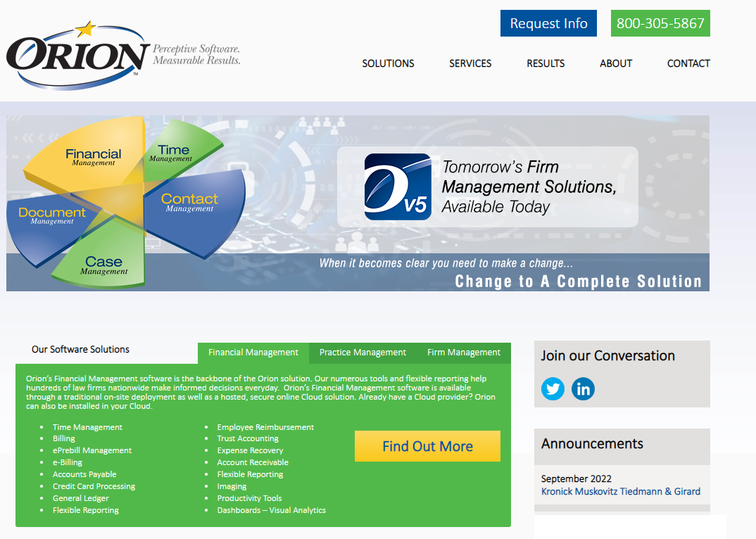Click the Account Receivable list item
This screenshot has height=539, width=756.
[x=253, y=462]
